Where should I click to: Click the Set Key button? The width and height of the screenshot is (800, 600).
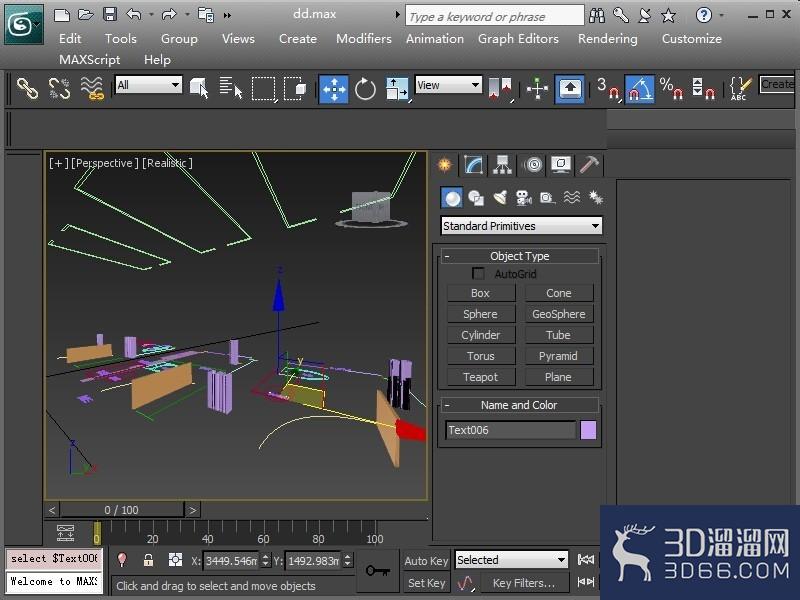click(x=427, y=583)
